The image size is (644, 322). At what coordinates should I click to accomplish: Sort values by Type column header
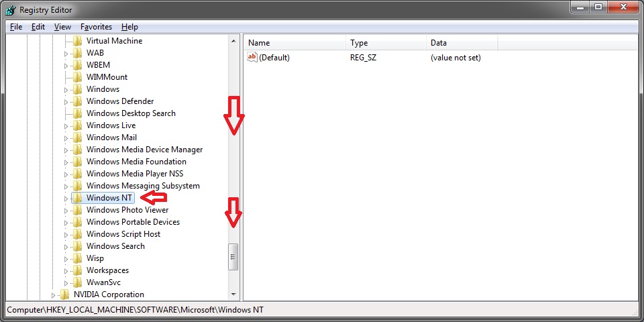click(386, 43)
